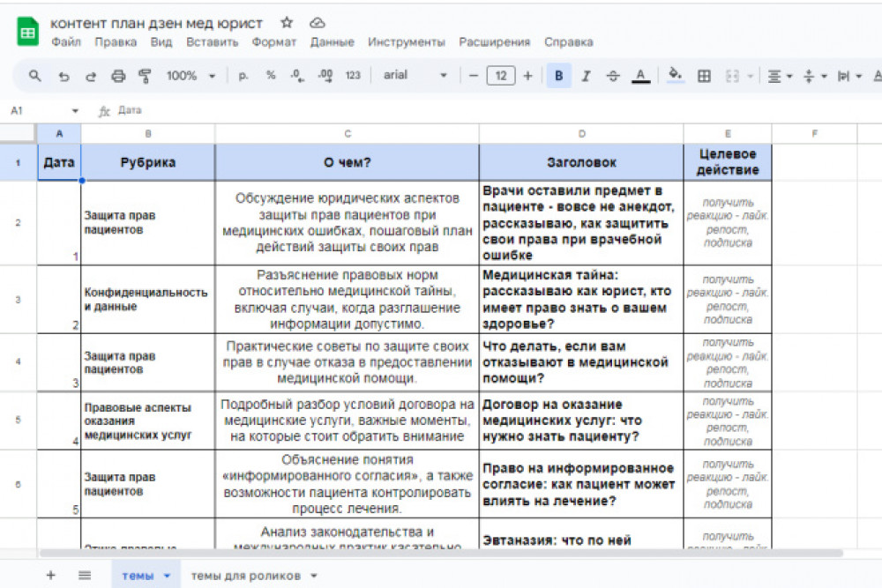This screenshot has width=882, height=588.
Task: Open the 123 number formats menu
Action: tap(353, 75)
